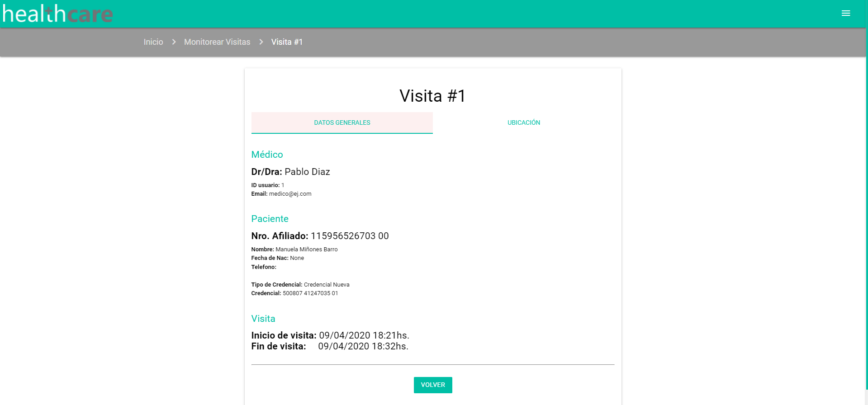Click the Fin de visita timestamp
This screenshot has height=405, width=868.
point(363,346)
